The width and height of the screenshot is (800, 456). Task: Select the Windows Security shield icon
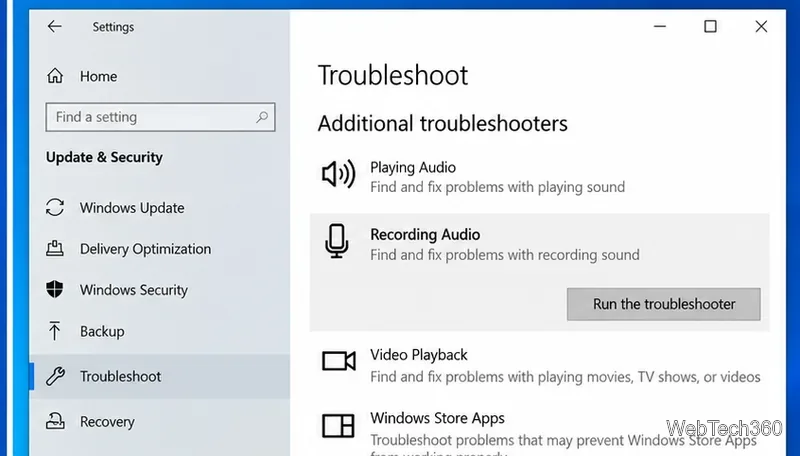click(55, 289)
